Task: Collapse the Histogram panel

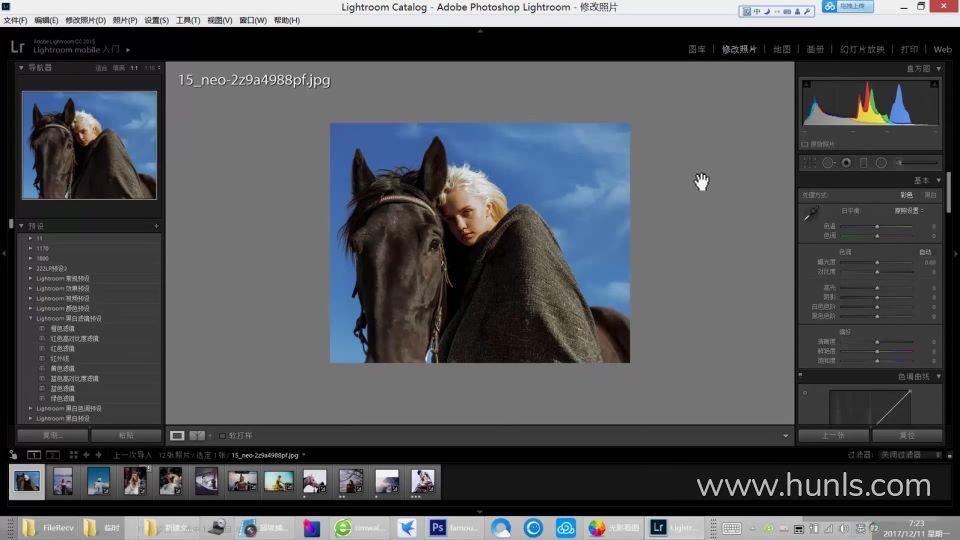Action: point(939,69)
